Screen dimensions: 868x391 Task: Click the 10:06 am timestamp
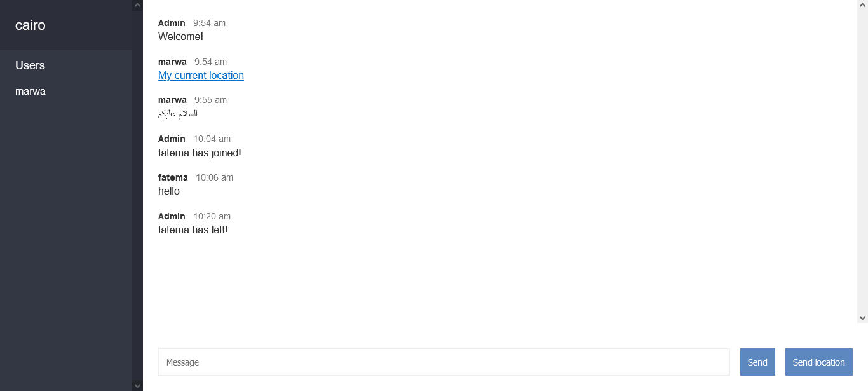click(x=214, y=178)
